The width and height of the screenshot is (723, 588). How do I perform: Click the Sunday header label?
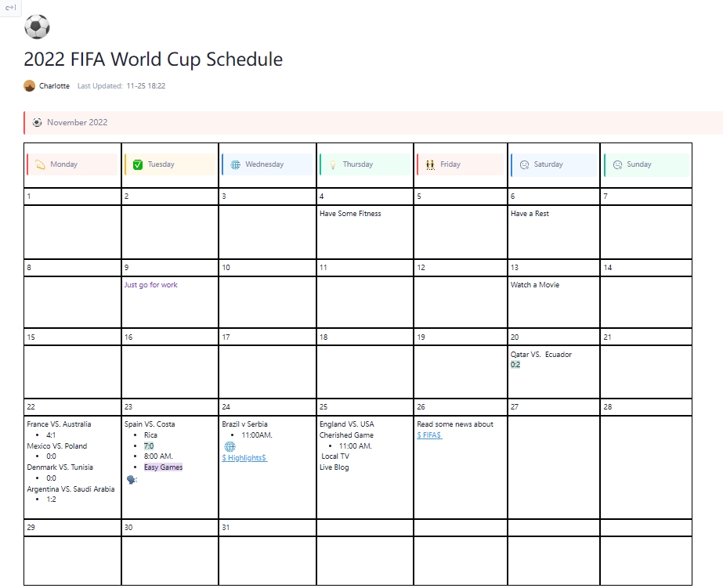(638, 164)
